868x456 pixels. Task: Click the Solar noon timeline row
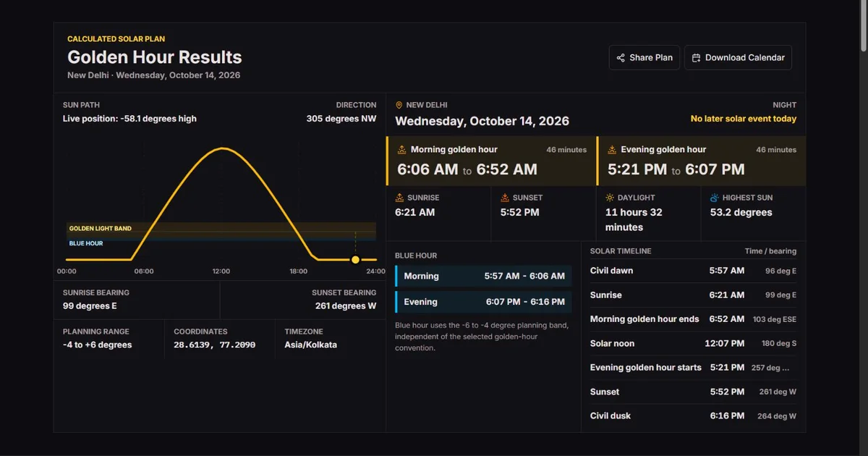coord(693,343)
